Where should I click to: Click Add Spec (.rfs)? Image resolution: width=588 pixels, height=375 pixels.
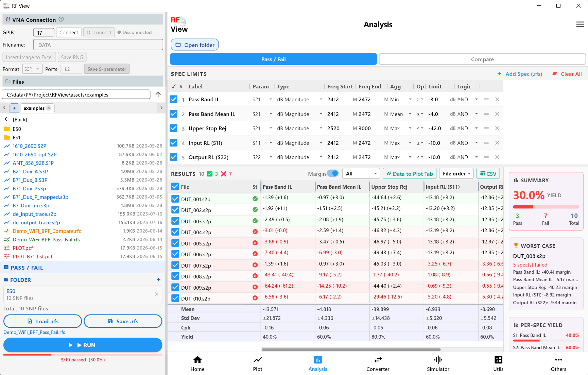coord(520,74)
